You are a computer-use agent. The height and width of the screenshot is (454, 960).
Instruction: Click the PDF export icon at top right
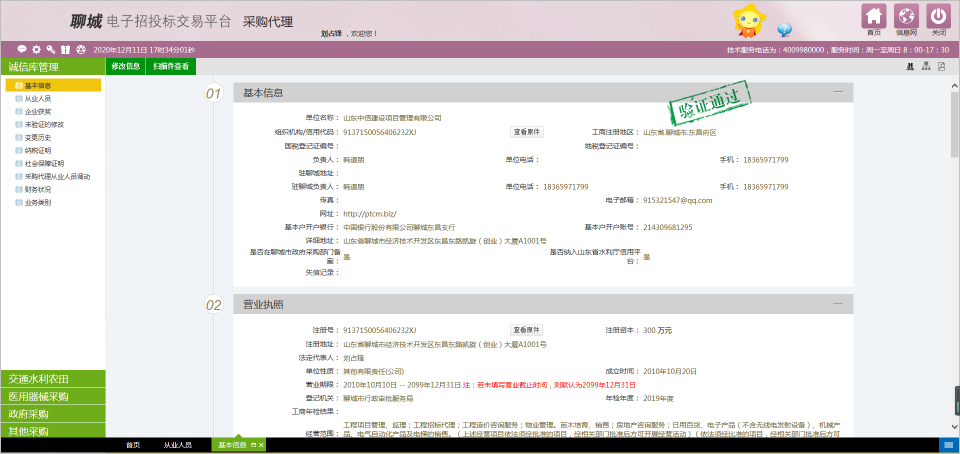pos(941,67)
